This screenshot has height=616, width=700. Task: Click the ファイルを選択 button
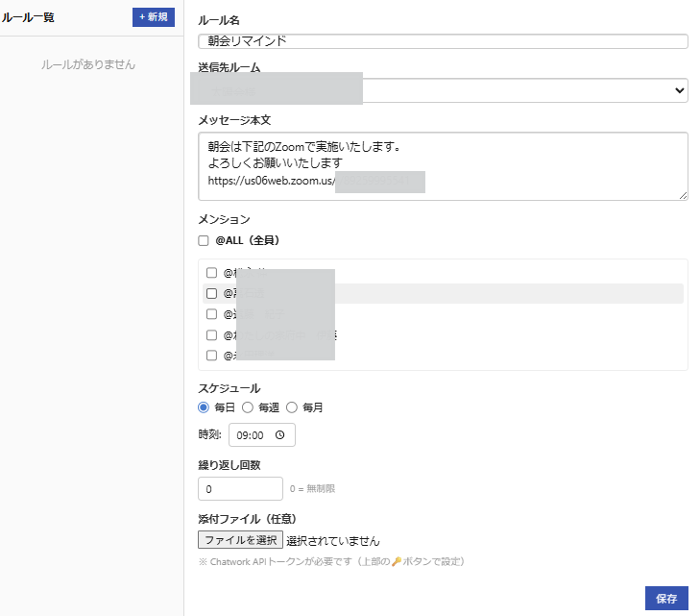click(240, 540)
